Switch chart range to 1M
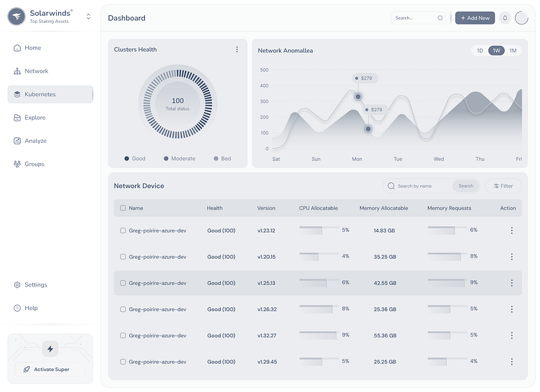This screenshot has height=392, width=540. tap(513, 50)
